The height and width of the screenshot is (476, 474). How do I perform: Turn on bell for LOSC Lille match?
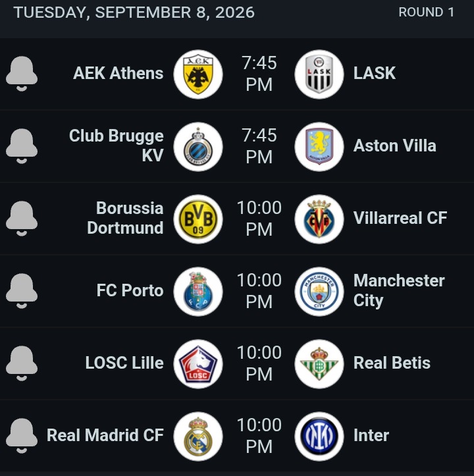[x=22, y=363]
